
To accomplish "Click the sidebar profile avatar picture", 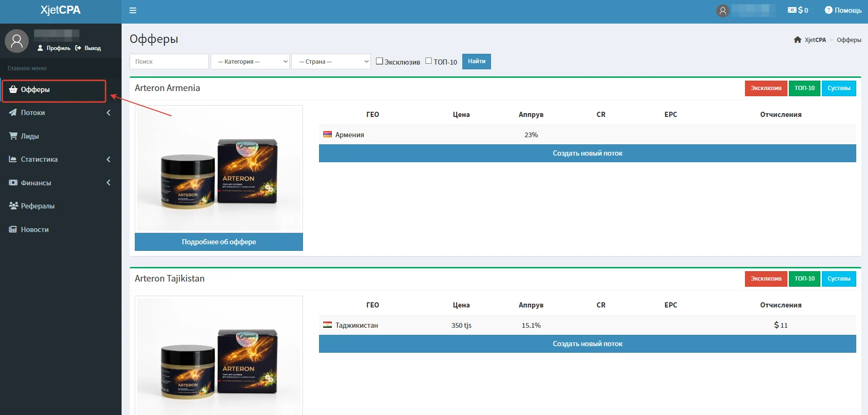I will pos(17,41).
